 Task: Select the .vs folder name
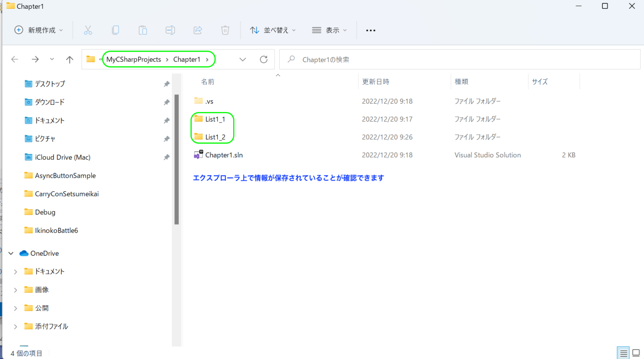(209, 101)
